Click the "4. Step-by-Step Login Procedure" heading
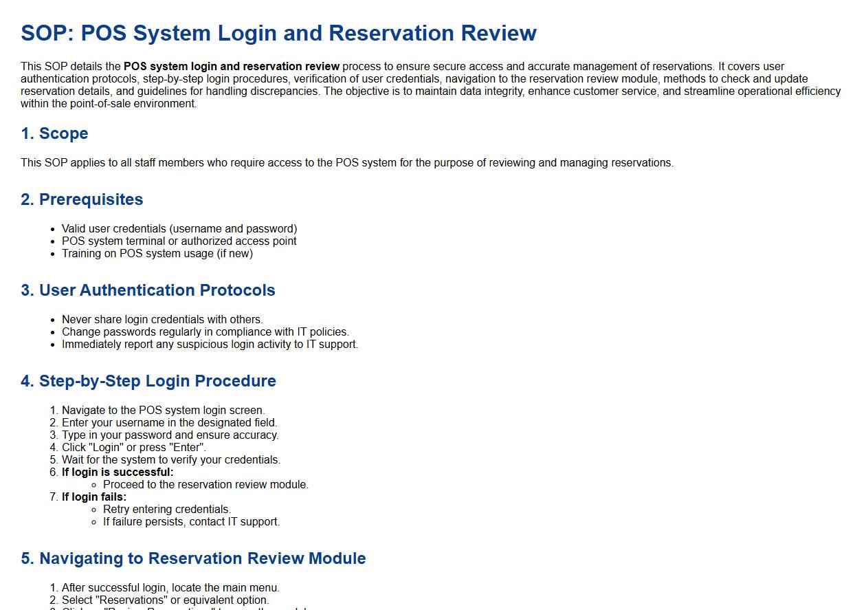The image size is (868, 610). click(148, 381)
